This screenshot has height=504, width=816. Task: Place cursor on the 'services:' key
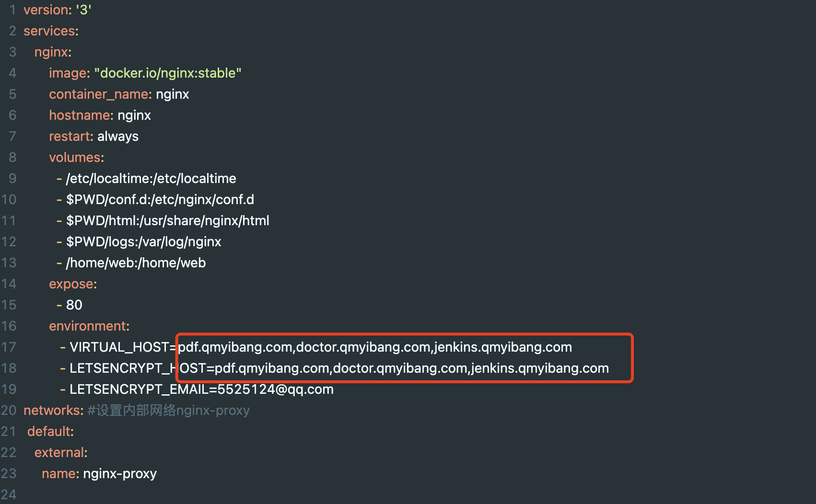tap(51, 31)
